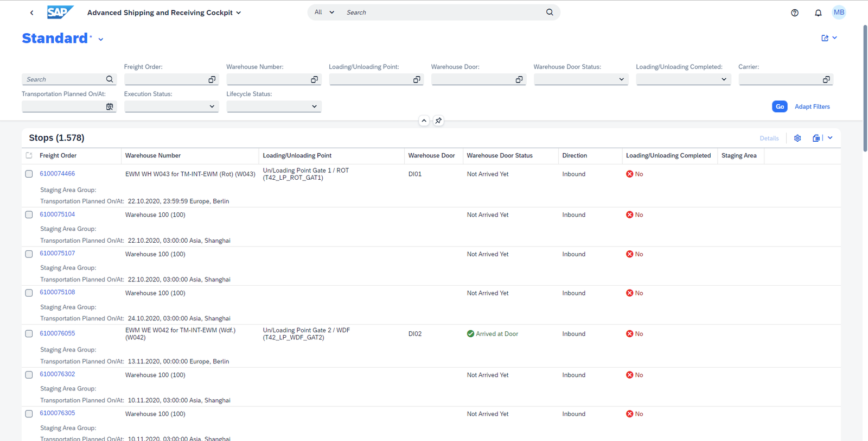The image size is (868, 441).
Task: Click the back navigation arrow
Action: [x=31, y=12]
